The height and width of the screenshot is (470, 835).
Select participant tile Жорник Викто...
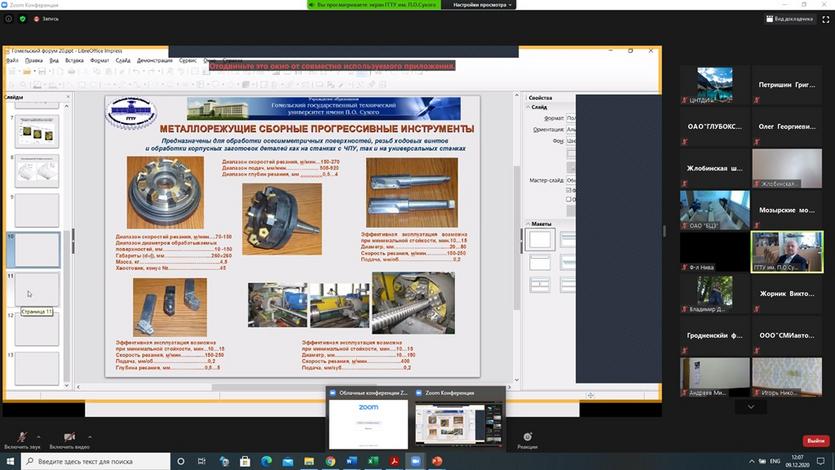(x=787, y=293)
